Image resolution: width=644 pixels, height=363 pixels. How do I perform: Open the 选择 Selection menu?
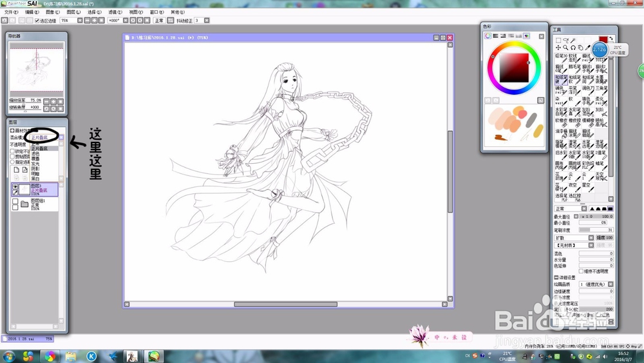(x=94, y=12)
